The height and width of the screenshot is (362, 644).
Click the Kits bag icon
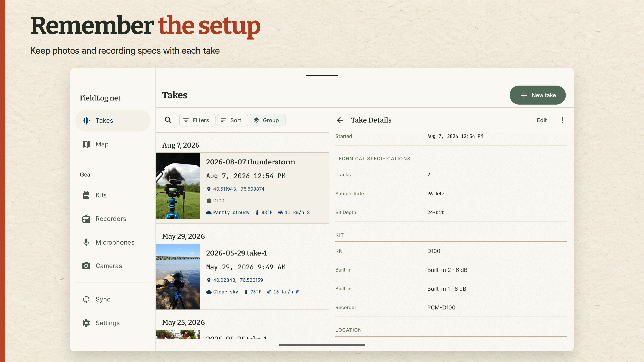(x=86, y=195)
